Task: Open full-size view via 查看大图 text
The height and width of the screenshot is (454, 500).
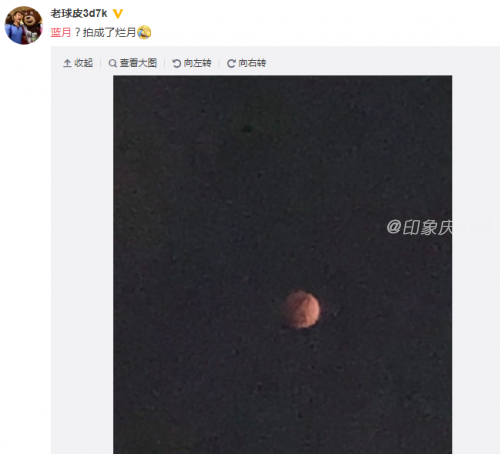Action: click(x=138, y=63)
